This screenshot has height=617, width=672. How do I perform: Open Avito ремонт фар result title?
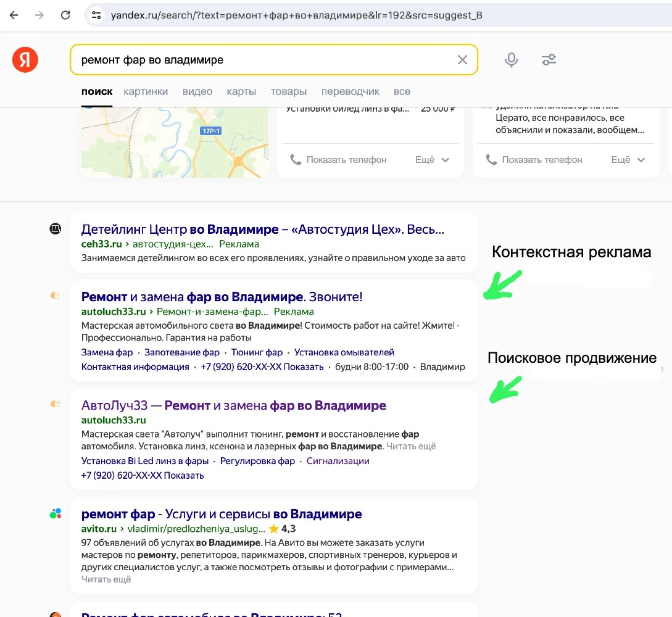(x=222, y=514)
